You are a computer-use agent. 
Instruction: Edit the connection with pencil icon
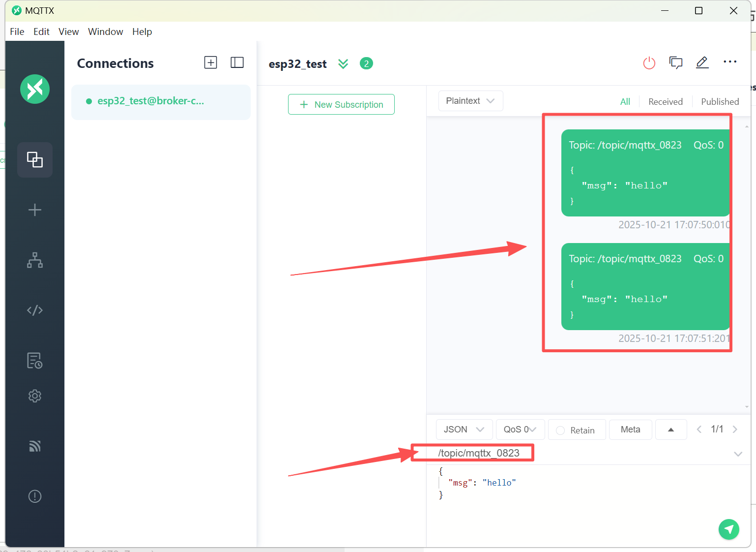coord(702,62)
